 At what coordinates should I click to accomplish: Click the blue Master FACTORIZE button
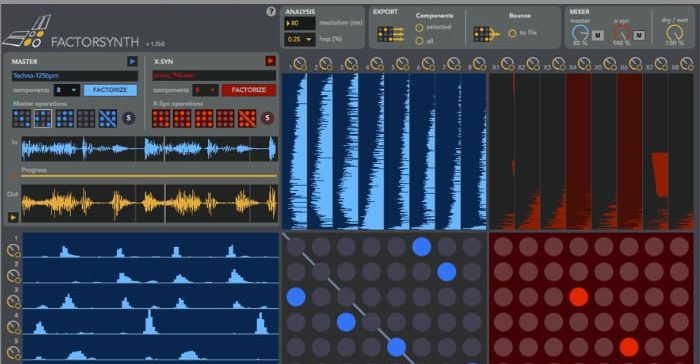click(110, 90)
